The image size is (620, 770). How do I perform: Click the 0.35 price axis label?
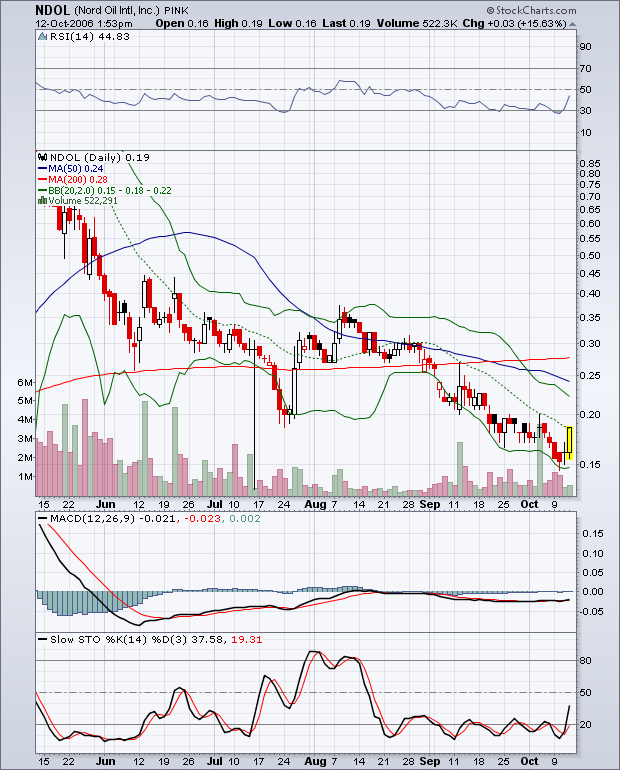590,318
